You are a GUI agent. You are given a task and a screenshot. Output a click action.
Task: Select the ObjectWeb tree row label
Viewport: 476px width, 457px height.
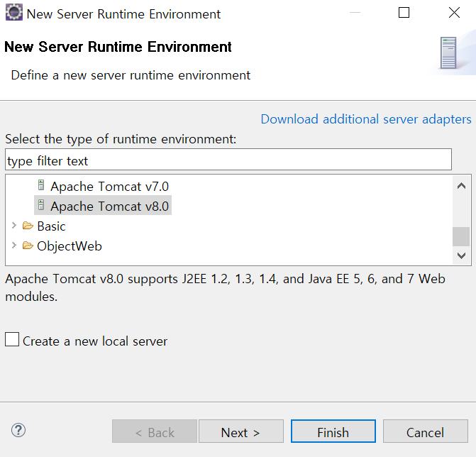[70, 246]
